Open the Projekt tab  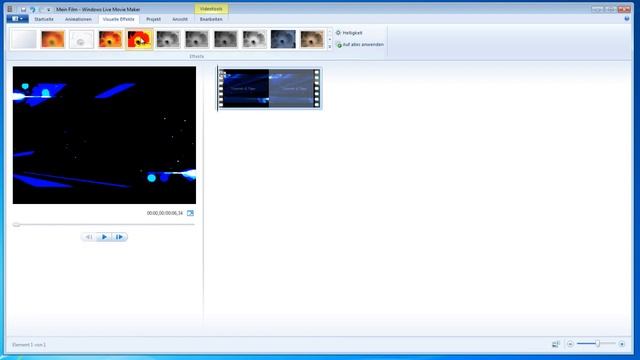coord(153,19)
